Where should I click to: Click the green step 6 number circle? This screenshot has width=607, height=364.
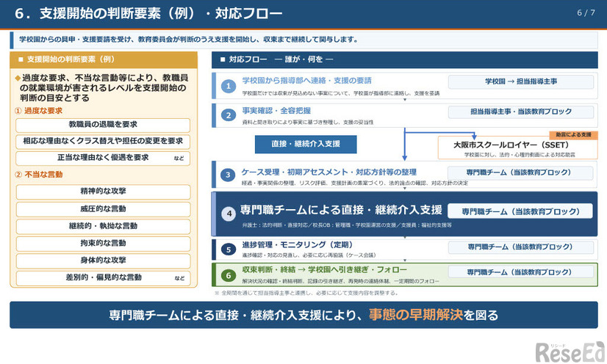229,275
